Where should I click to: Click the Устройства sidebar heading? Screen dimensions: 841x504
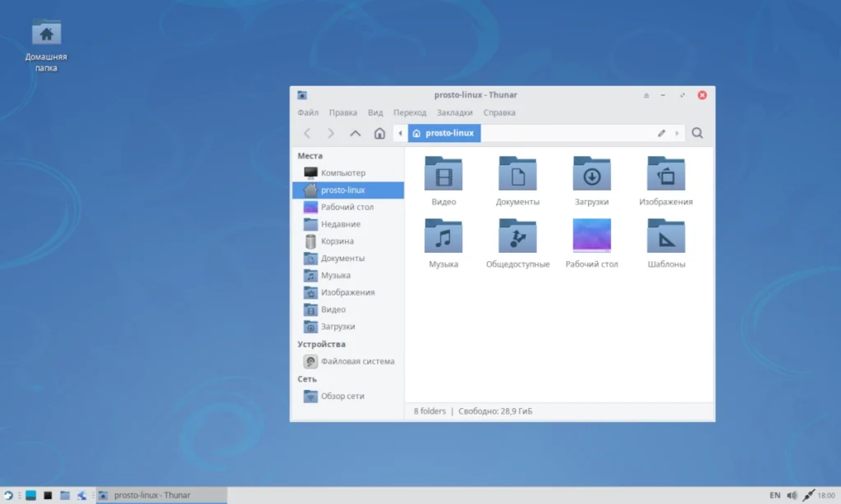point(321,344)
